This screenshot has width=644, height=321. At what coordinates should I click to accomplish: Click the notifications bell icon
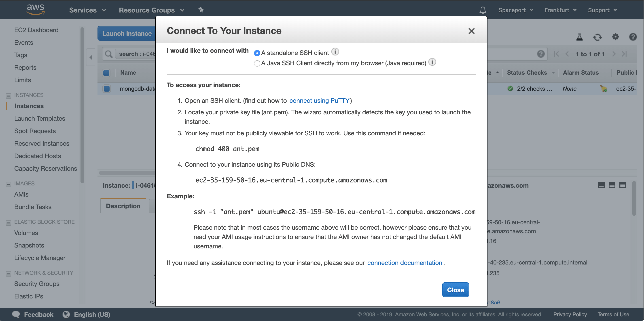[x=483, y=10]
